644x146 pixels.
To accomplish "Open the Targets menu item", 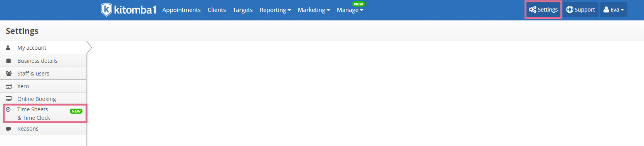I will [x=243, y=10].
